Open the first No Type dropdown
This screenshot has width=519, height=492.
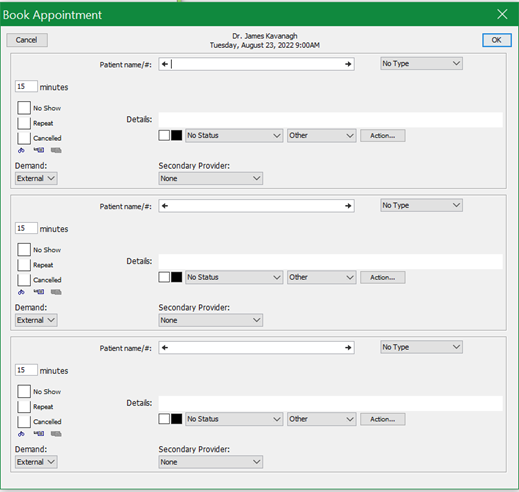coord(421,63)
